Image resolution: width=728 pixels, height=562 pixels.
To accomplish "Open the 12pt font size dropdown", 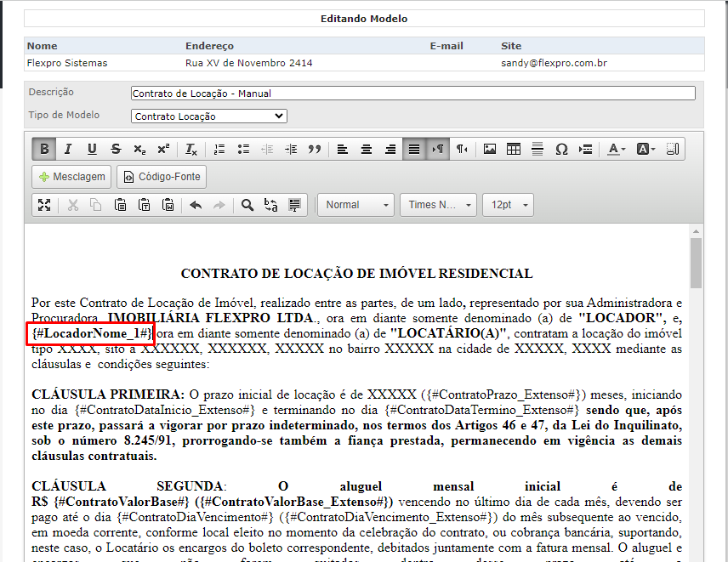I will pyautogui.click(x=508, y=205).
